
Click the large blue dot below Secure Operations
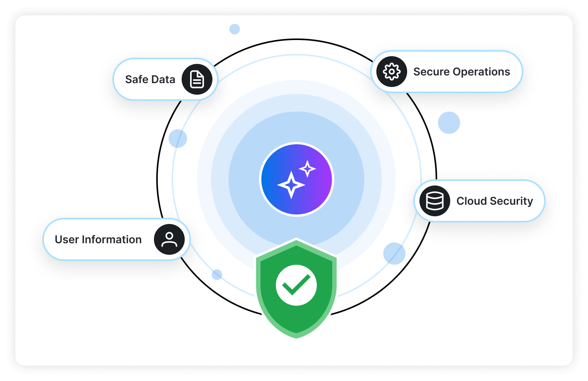pos(449,123)
